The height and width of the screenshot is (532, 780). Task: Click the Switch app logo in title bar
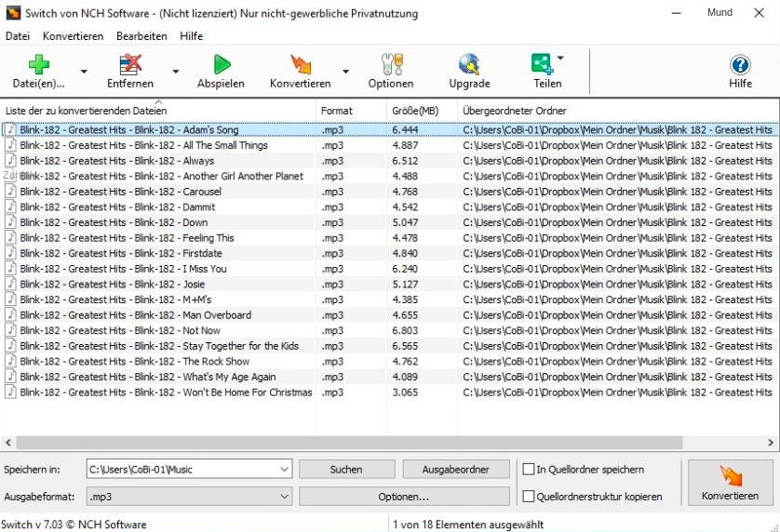pos(13,12)
